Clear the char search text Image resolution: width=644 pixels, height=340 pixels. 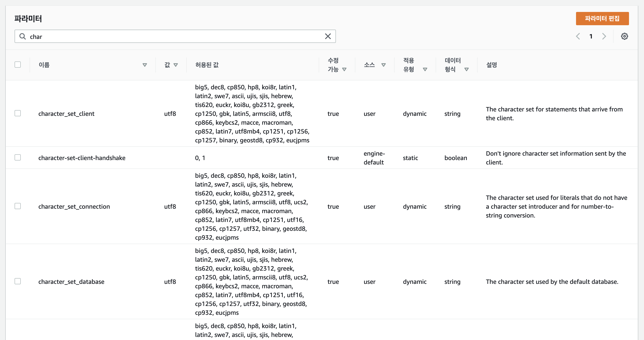(328, 36)
